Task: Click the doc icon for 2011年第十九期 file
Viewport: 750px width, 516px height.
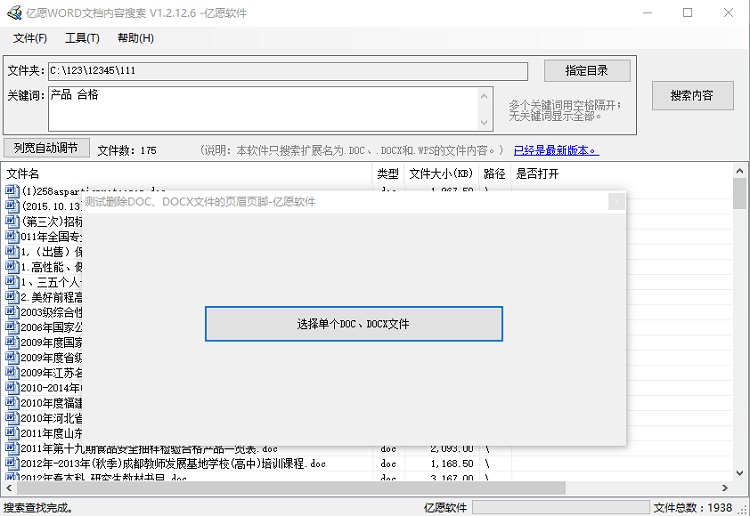Action: click(12, 449)
